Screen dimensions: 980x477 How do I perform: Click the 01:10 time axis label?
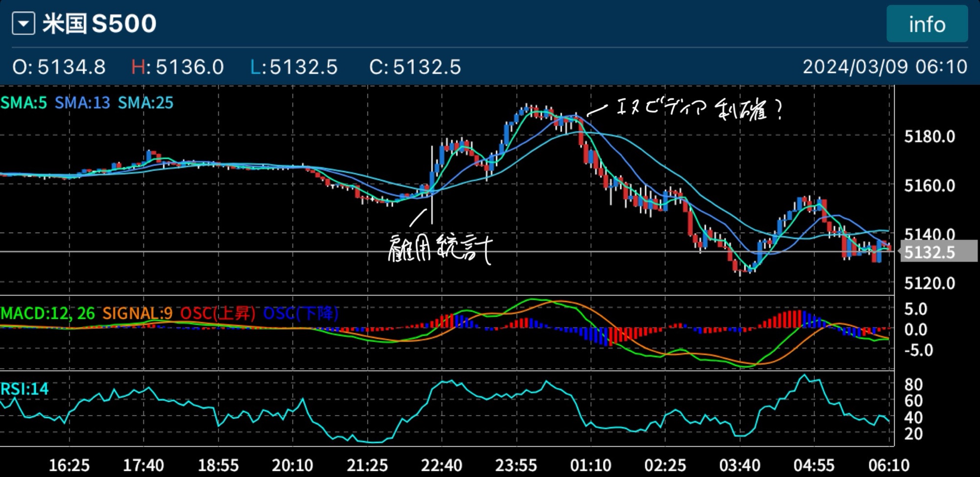click(590, 465)
